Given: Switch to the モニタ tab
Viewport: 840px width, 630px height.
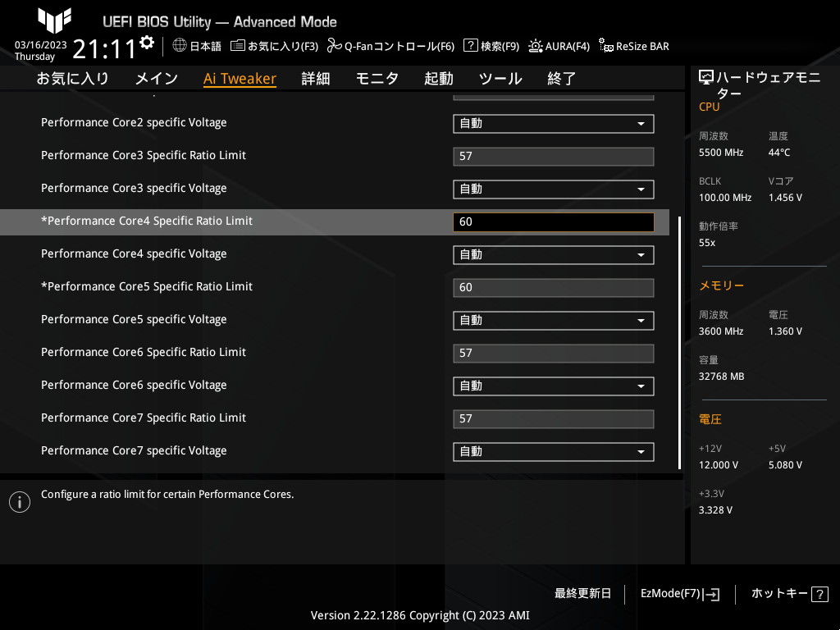Looking at the screenshot, I should tap(377, 79).
